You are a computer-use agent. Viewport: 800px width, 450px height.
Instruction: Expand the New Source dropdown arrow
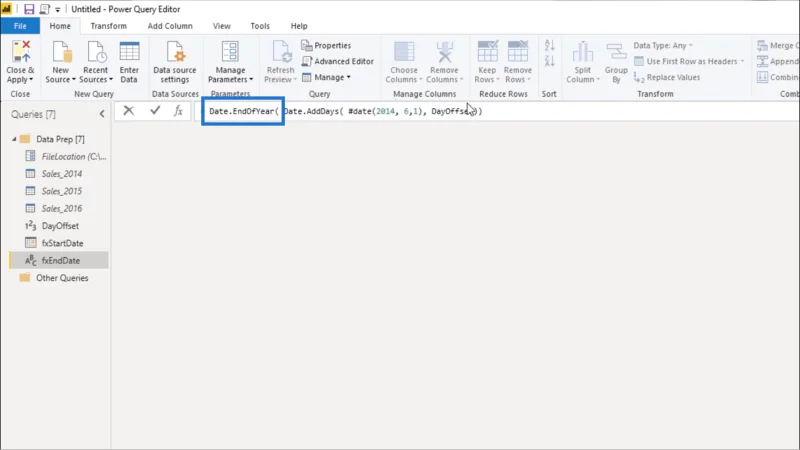coord(73,80)
